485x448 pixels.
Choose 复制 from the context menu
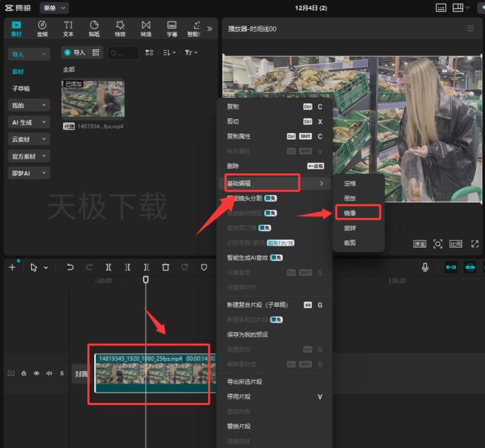(x=233, y=107)
